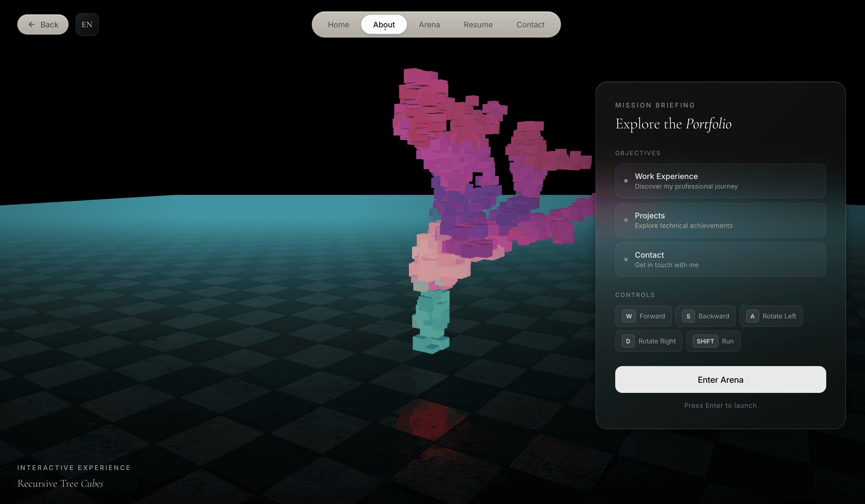Select the About tab
The width and height of the screenshot is (865, 504).
coord(384,24)
